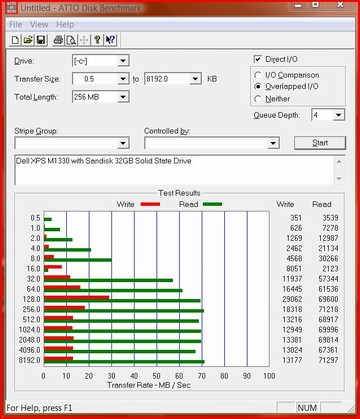
Task: Click the move arrows toolbar icon
Action: [x=84, y=40]
